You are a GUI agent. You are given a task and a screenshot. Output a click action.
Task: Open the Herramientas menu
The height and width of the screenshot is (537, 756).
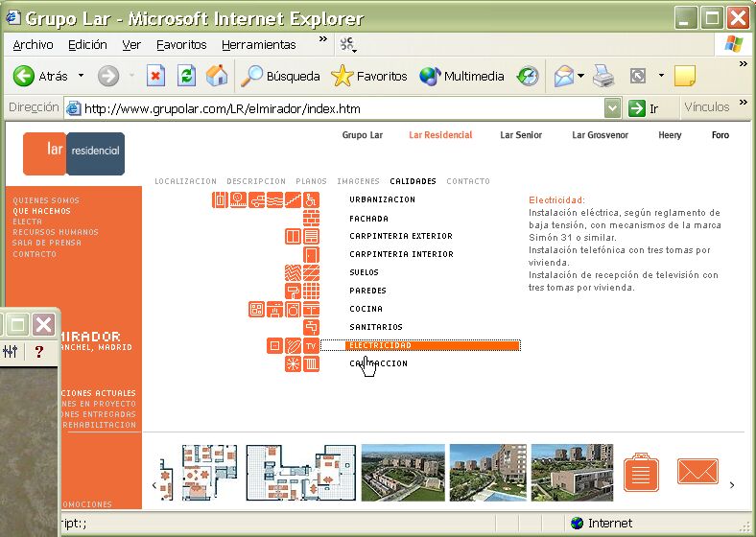pyautogui.click(x=258, y=45)
